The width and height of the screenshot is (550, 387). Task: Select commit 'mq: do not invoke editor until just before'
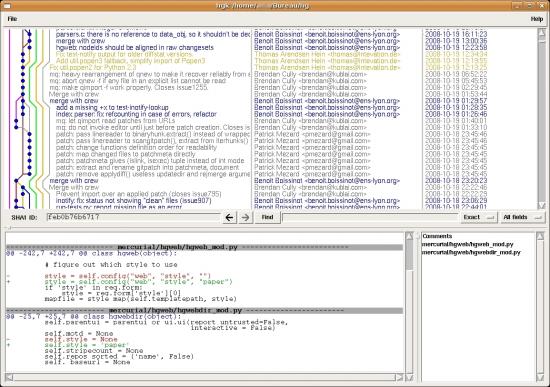click(153, 127)
